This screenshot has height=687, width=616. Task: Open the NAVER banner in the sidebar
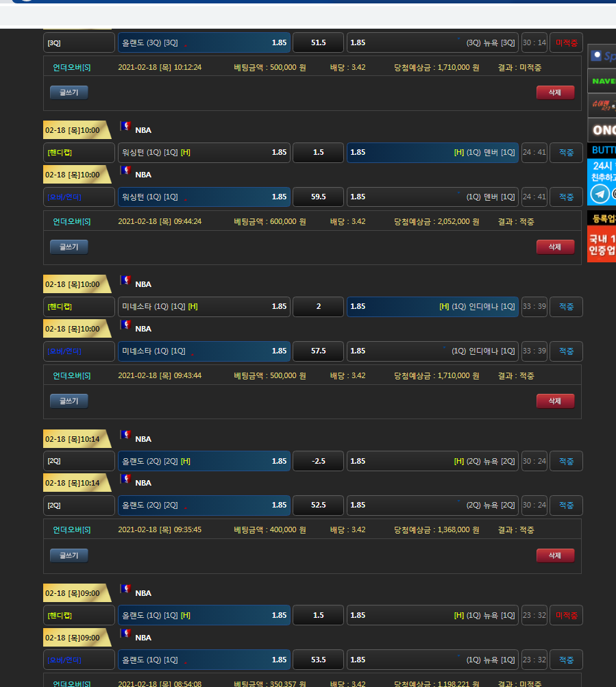602,81
